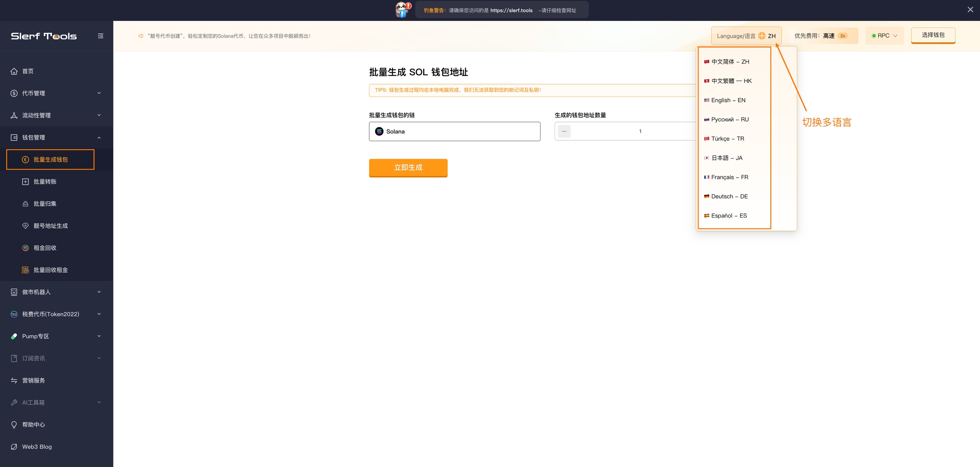The width and height of the screenshot is (980, 467).
Task: Open the Web3 Blog link
Action: click(x=37, y=447)
